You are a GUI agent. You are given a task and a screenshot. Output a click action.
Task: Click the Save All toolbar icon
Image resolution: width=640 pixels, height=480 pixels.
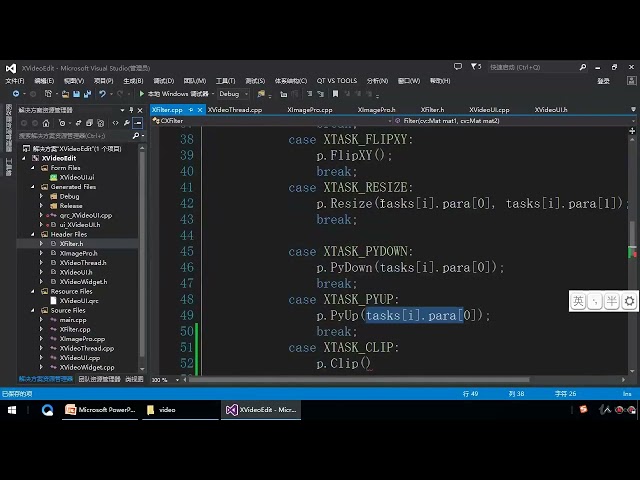click(87, 94)
